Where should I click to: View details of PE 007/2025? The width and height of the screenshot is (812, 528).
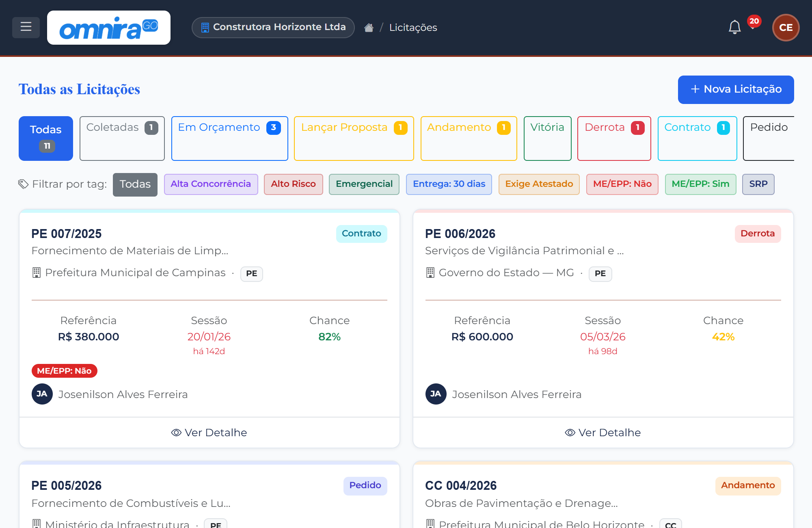[x=209, y=433]
